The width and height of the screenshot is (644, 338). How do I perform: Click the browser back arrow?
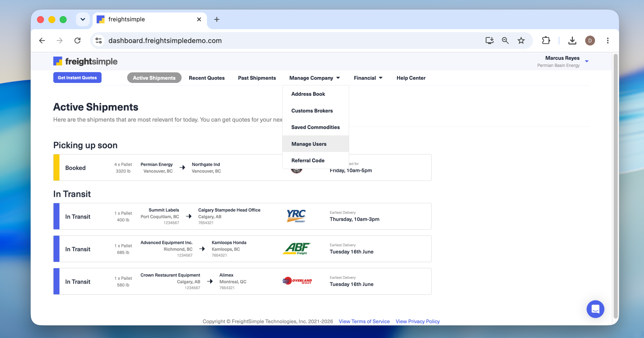42,41
